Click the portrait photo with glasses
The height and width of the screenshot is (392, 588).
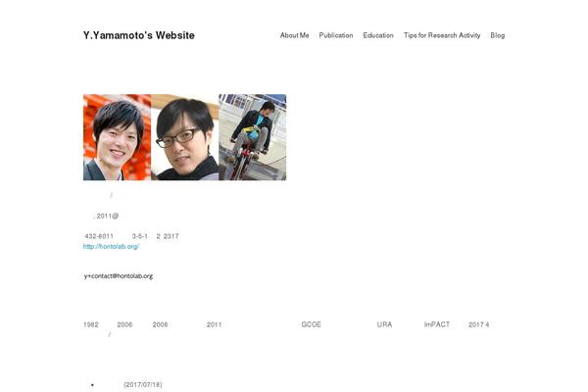[x=185, y=137]
